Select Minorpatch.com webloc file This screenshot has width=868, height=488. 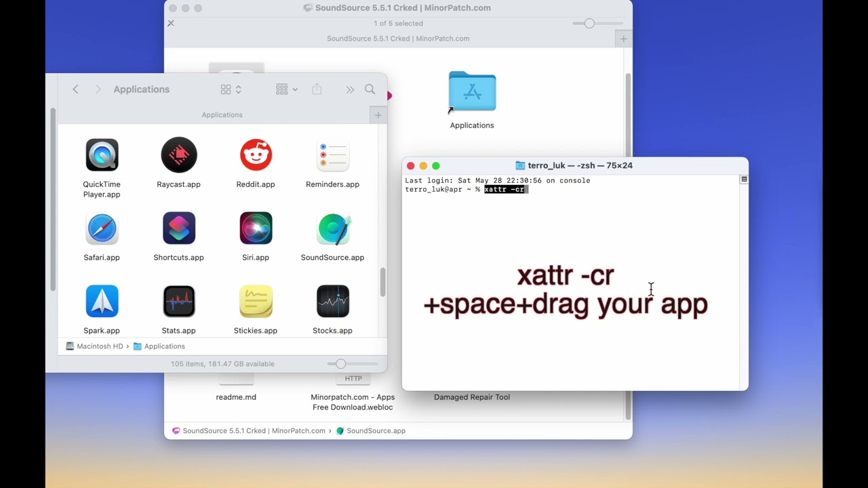[353, 402]
